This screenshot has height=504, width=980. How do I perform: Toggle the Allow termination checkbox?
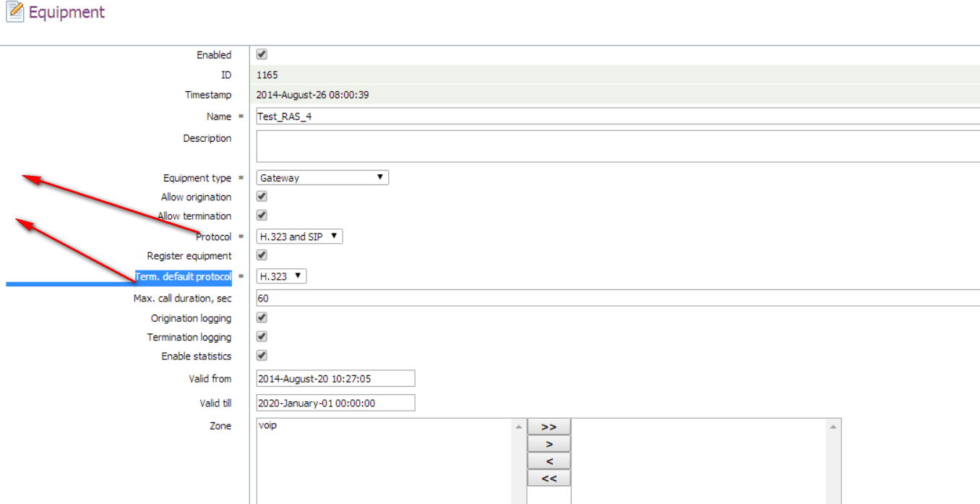262,215
